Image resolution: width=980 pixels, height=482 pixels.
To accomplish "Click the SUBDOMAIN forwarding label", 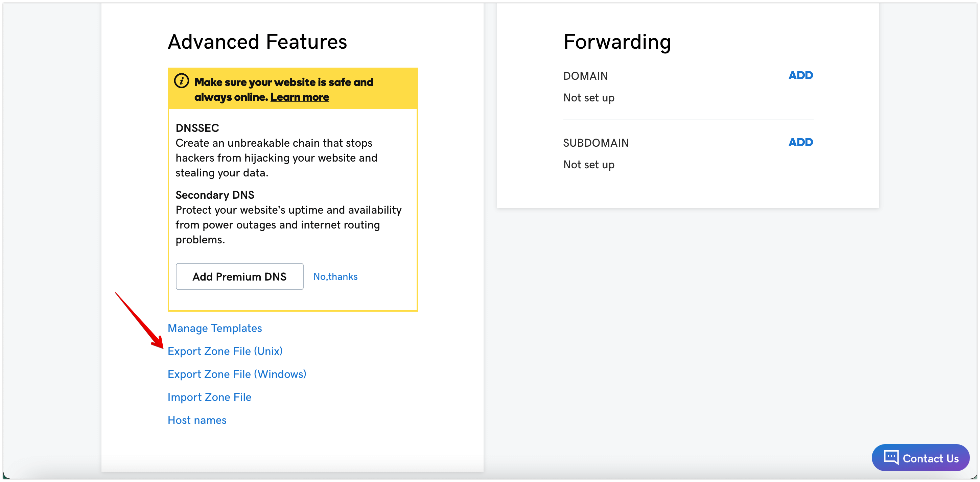I will point(596,143).
